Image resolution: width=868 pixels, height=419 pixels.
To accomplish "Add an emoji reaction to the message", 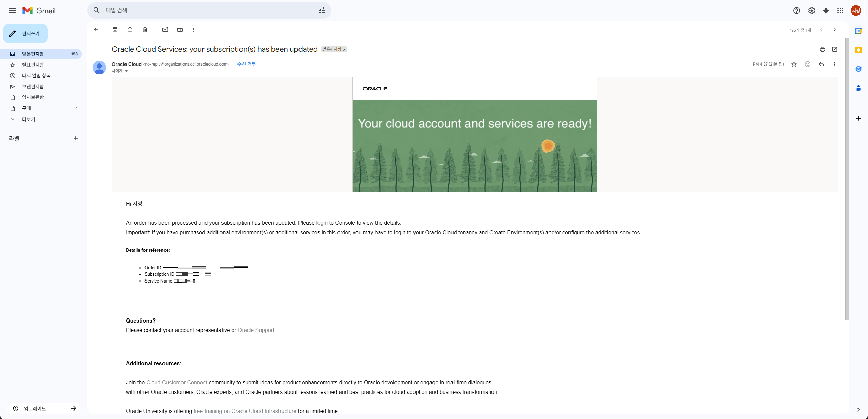I will [808, 64].
